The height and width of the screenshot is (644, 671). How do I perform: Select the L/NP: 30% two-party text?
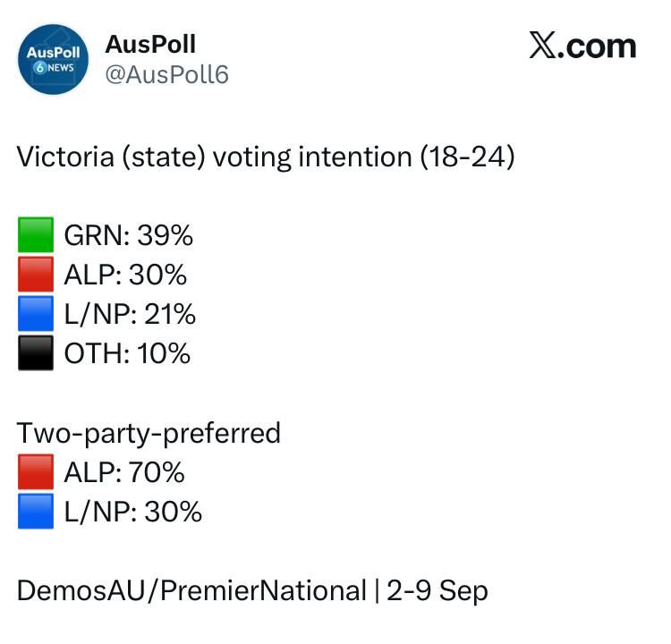pos(132,512)
